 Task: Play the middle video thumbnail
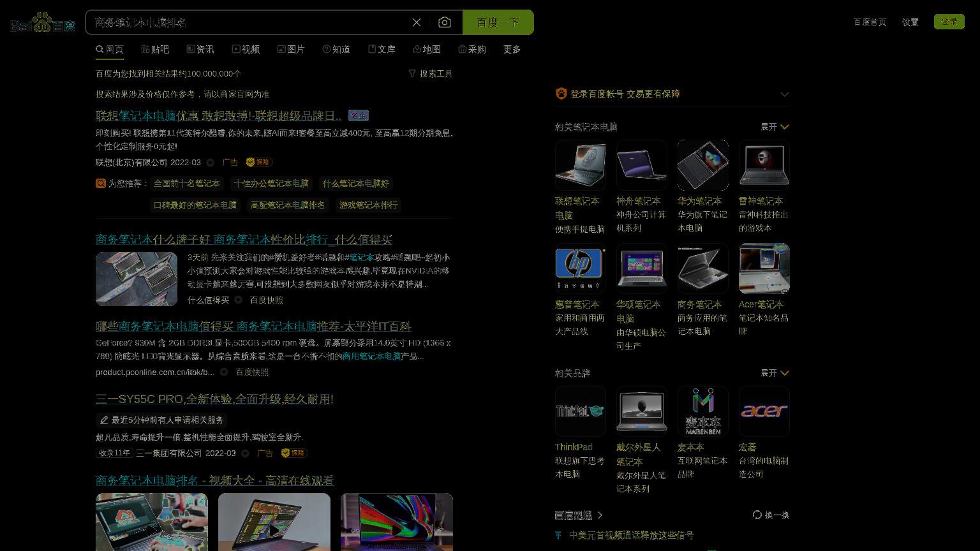point(274,522)
